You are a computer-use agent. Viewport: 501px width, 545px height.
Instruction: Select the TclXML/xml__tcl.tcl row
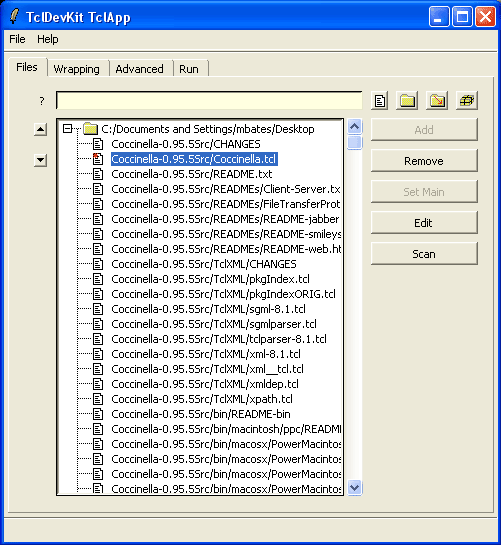pos(207,369)
